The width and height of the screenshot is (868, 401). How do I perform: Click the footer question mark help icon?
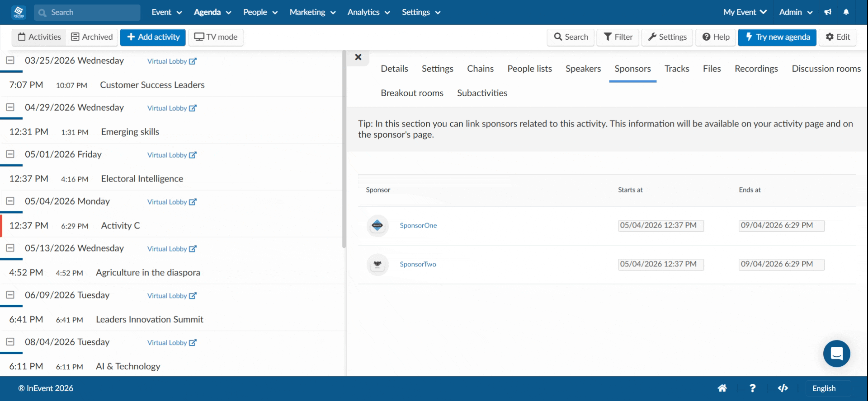752,388
